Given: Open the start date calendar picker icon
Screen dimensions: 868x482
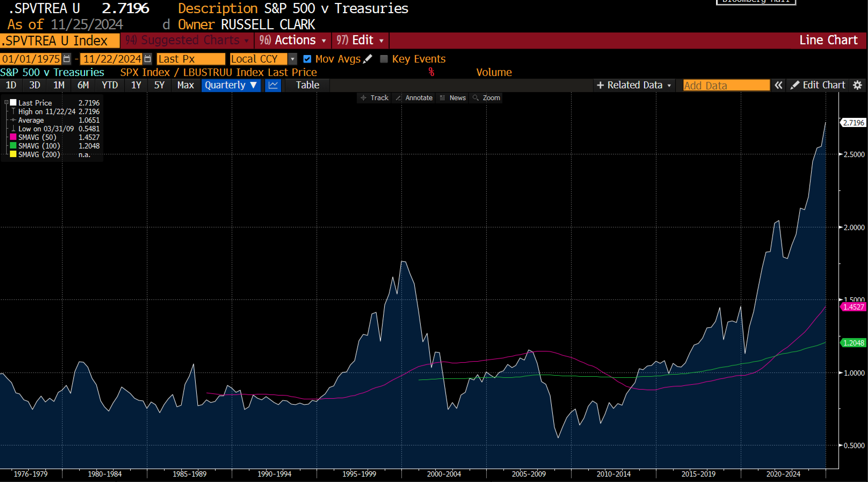Looking at the screenshot, I should point(67,59).
